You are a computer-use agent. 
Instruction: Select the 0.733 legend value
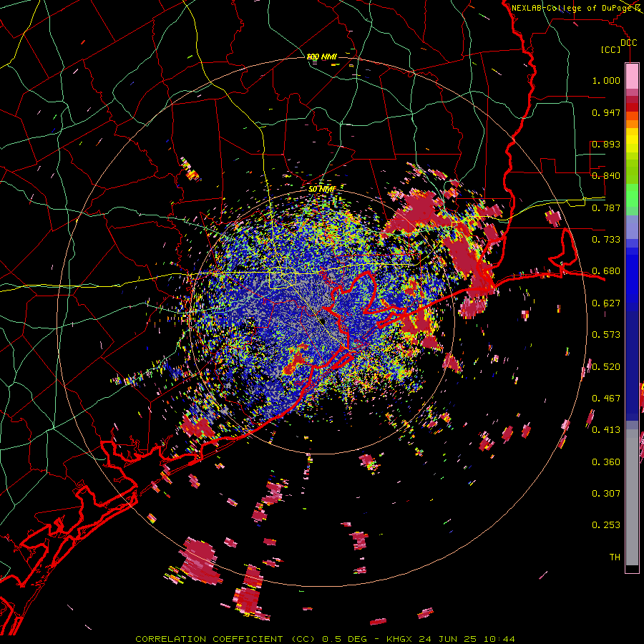(606, 240)
